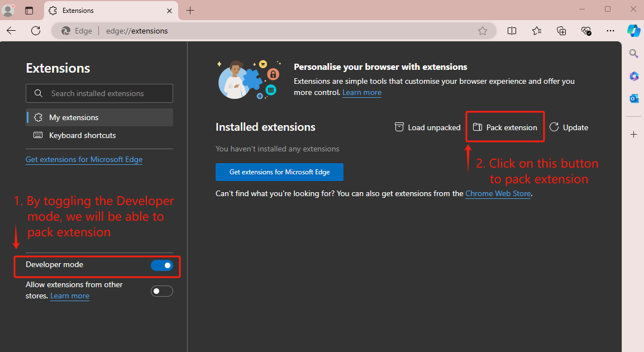Click the Pack extension button
The height and width of the screenshot is (352, 644).
pyautogui.click(x=505, y=127)
